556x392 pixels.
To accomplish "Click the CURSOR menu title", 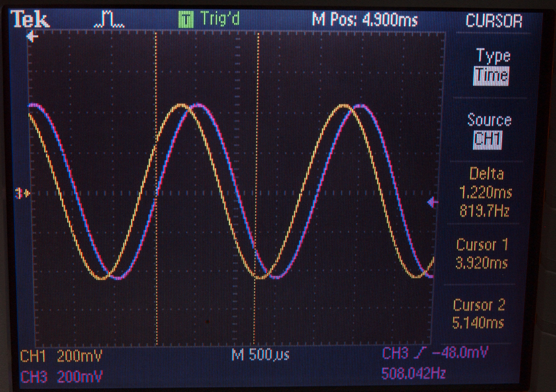I will (x=494, y=21).
